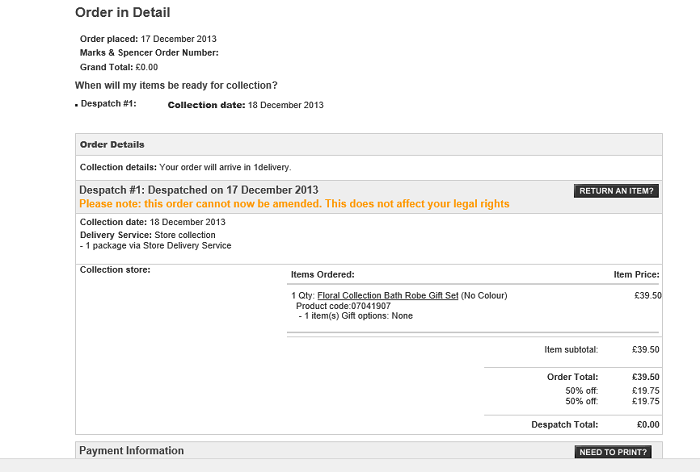Click the Payment Information section header
Screen dimensions: 700x472
pyautogui.click(x=131, y=451)
